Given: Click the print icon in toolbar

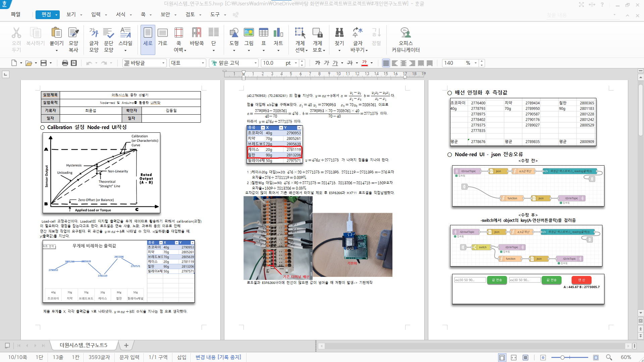Looking at the screenshot, I should pos(65,63).
